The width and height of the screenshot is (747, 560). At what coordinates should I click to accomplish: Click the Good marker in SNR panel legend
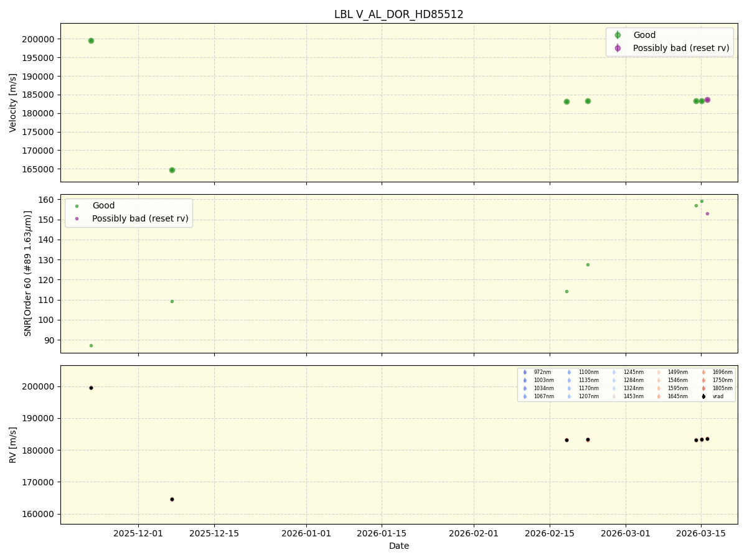[x=77, y=206]
